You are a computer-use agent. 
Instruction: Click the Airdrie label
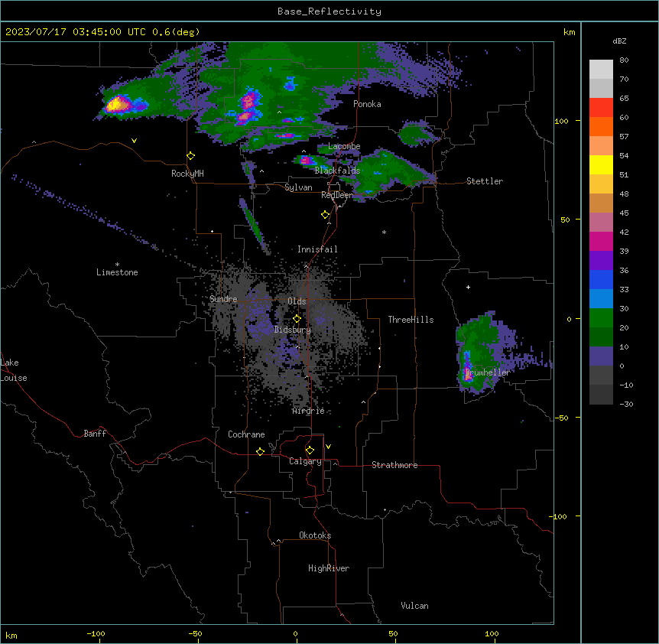pyautogui.click(x=309, y=411)
